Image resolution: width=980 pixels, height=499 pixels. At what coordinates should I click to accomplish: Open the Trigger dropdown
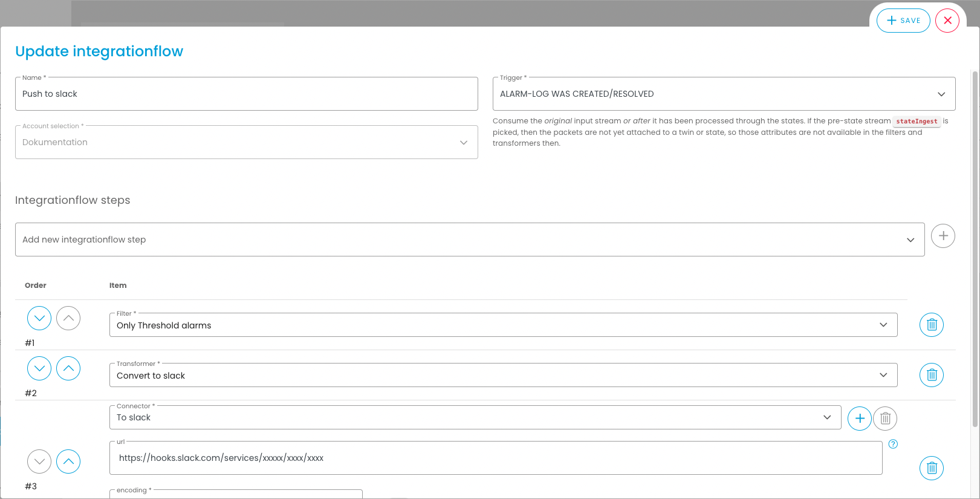pos(724,94)
